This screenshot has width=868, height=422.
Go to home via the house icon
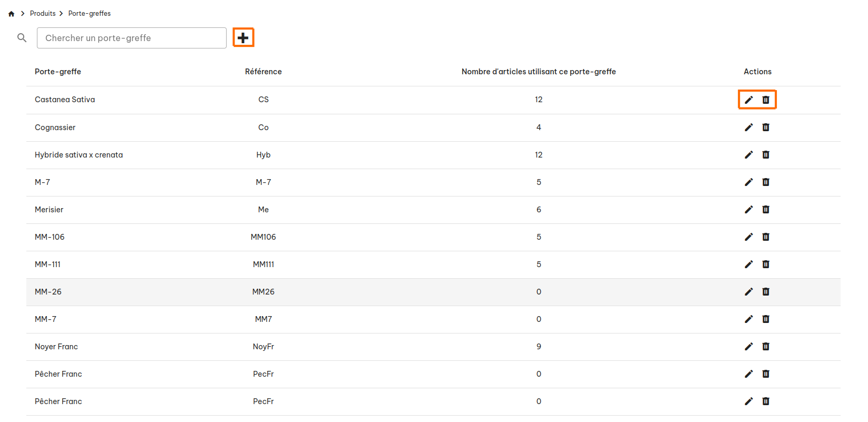11,14
